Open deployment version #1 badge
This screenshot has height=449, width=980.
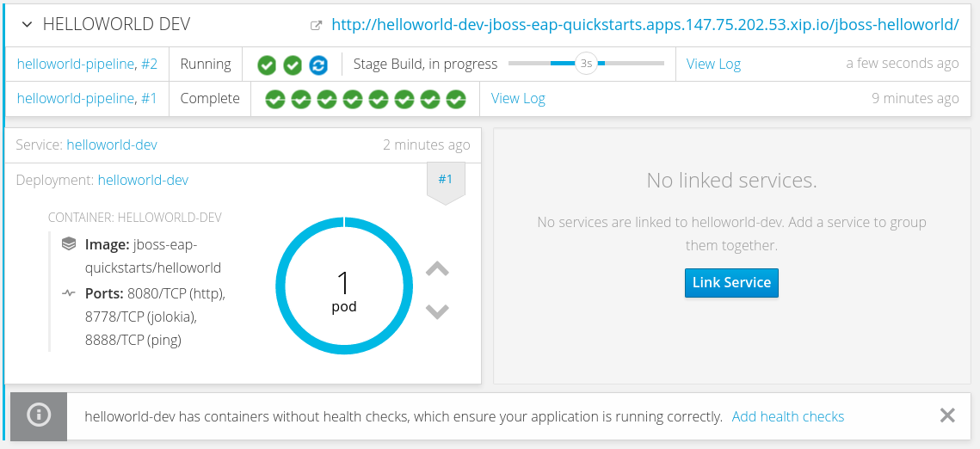(x=446, y=181)
